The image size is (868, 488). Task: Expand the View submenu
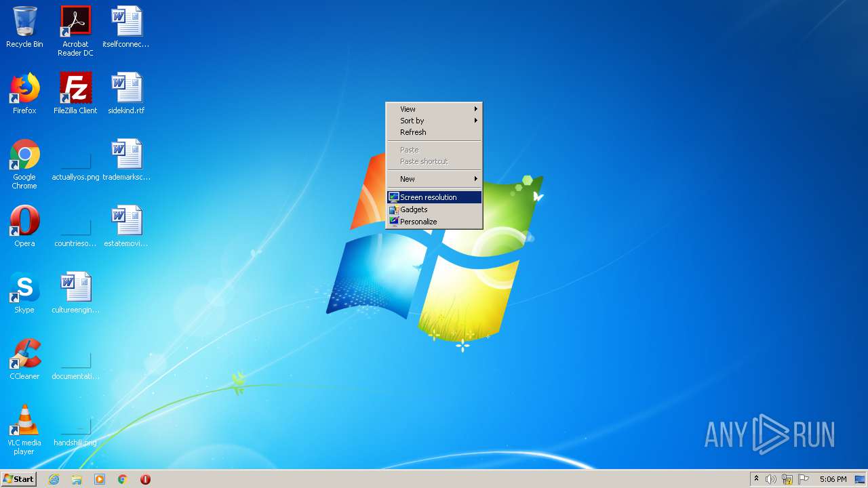pos(434,109)
